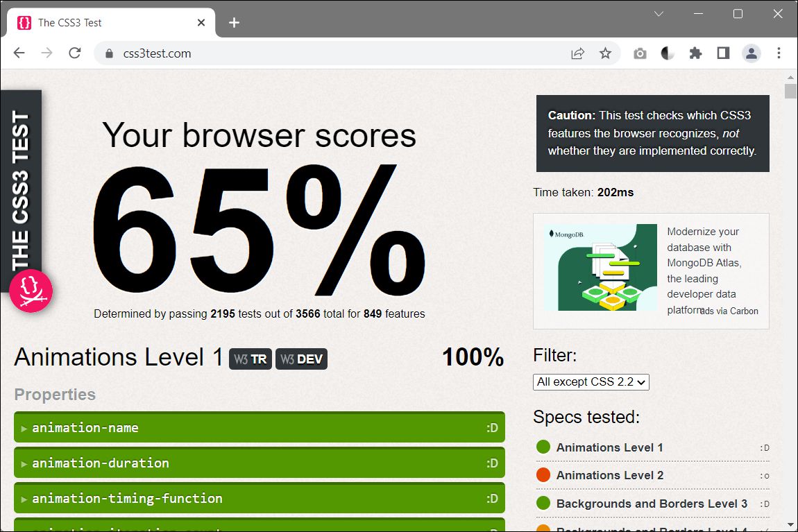Image resolution: width=798 pixels, height=532 pixels.
Task: Click the side panel icon in toolbar
Action: click(723, 53)
